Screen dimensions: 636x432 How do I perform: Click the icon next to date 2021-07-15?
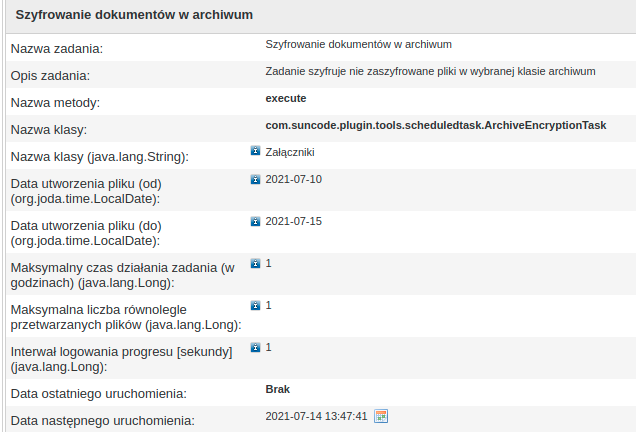[255, 221]
